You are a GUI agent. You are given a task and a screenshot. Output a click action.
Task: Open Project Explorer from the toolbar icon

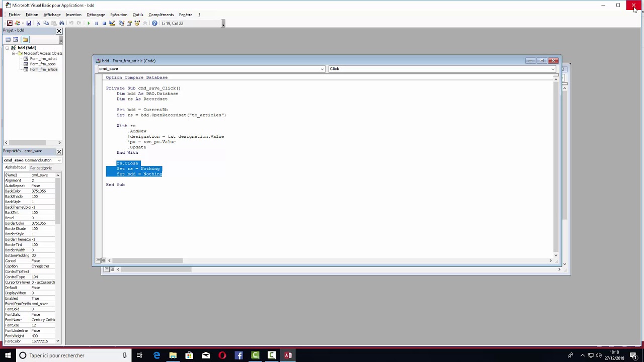tap(122, 23)
